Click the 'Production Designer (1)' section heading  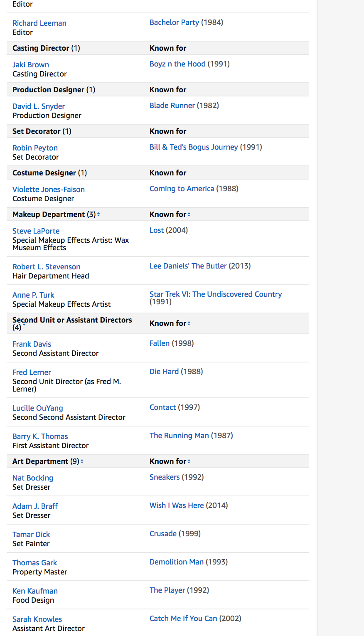pyautogui.click(x=54, y=90)
